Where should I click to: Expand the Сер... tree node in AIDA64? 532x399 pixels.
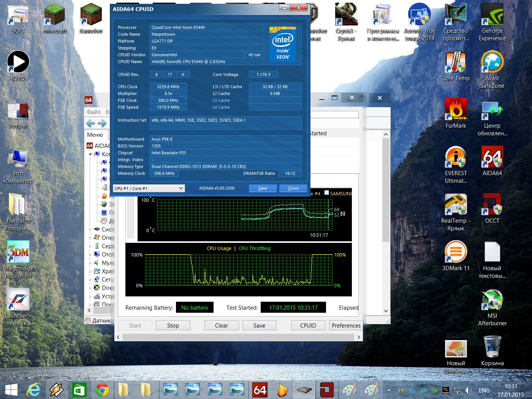click(90, 246)
